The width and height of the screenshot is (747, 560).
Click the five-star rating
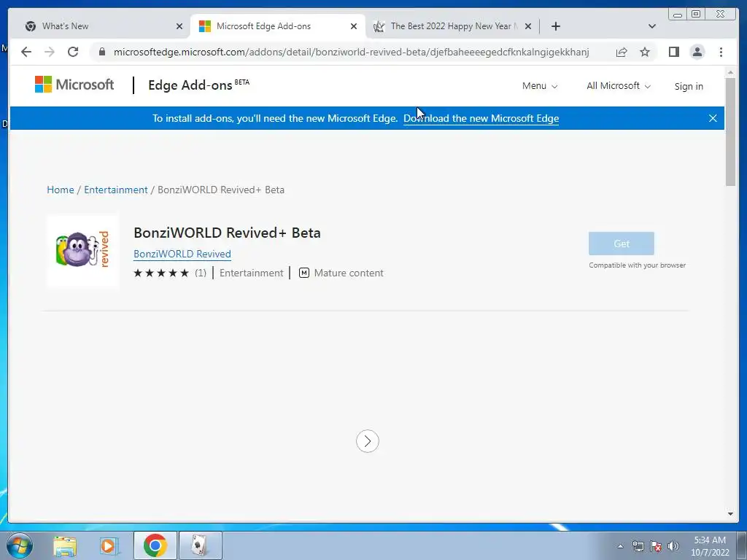(161, 273)
